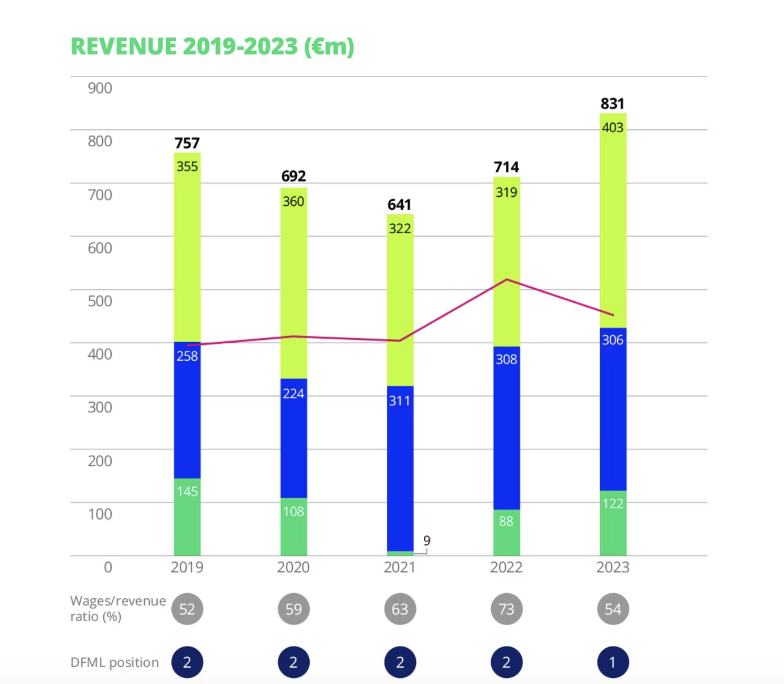Click the green 88 segment in the 2022 bar
Image resolution: width=784 pixels, height=684 pixels.
click(x=506, y=533)
